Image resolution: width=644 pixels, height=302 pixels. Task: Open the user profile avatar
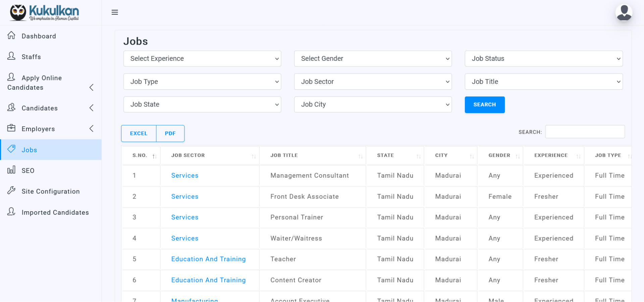click(x=624, y=13)
